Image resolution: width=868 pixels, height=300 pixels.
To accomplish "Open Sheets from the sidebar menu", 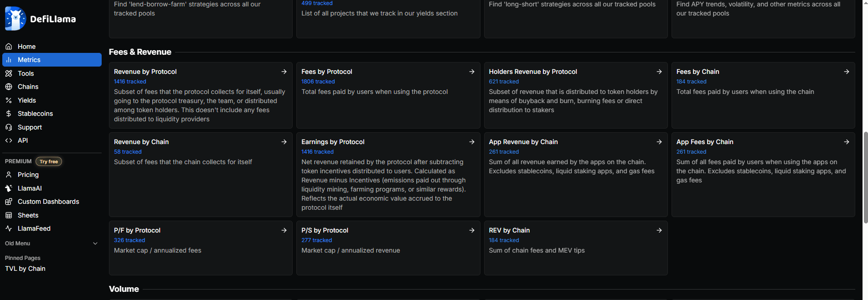I will click(x=28, y=215).
